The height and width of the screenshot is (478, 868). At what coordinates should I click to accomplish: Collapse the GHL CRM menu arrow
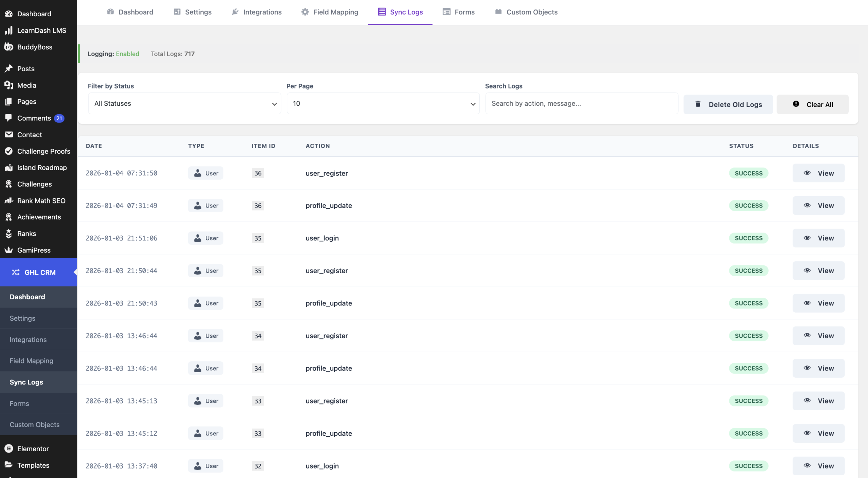coord(75,272)
